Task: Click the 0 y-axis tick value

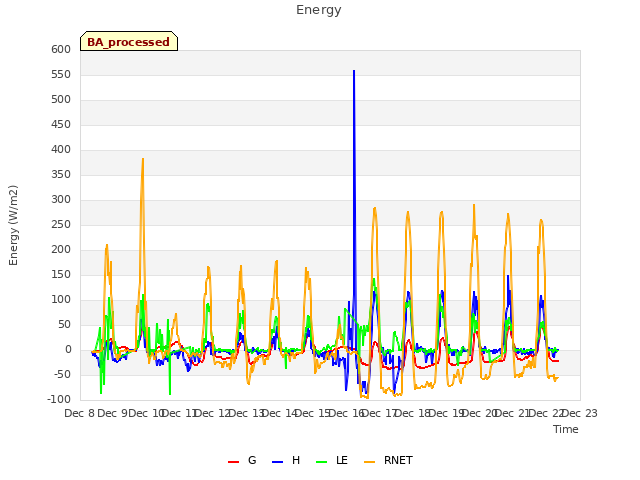Action: 68,350
